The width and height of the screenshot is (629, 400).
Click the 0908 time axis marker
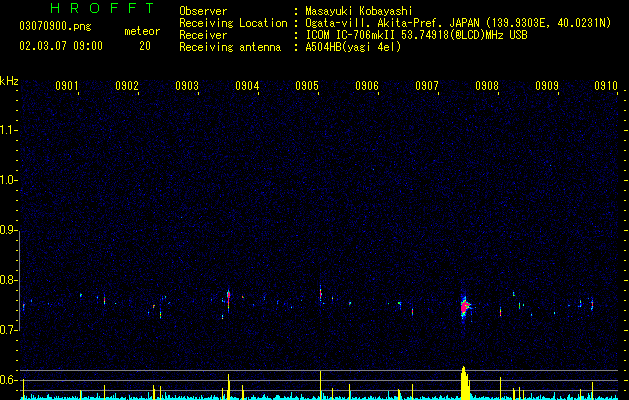click(487, 85)
